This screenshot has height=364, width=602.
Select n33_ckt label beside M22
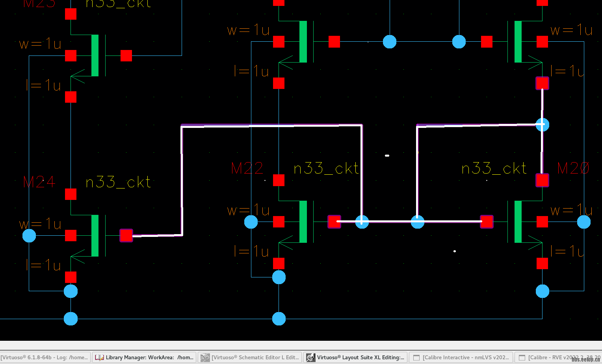(326, 168)
